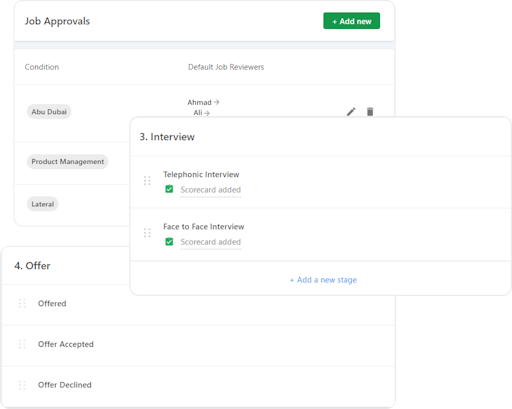
Task: Select the Product Management condition tag
Action: tap(68, 162)
